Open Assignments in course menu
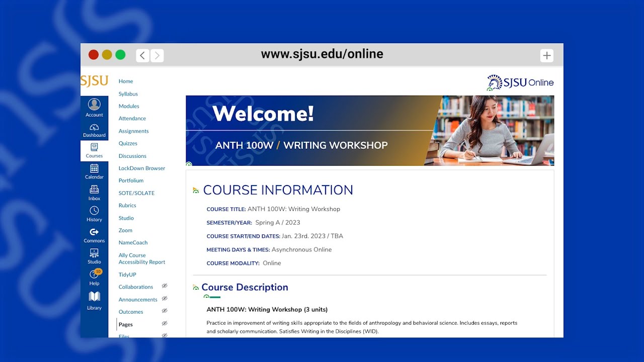Viewport: 644px width, 362px height. click(134, 131)
